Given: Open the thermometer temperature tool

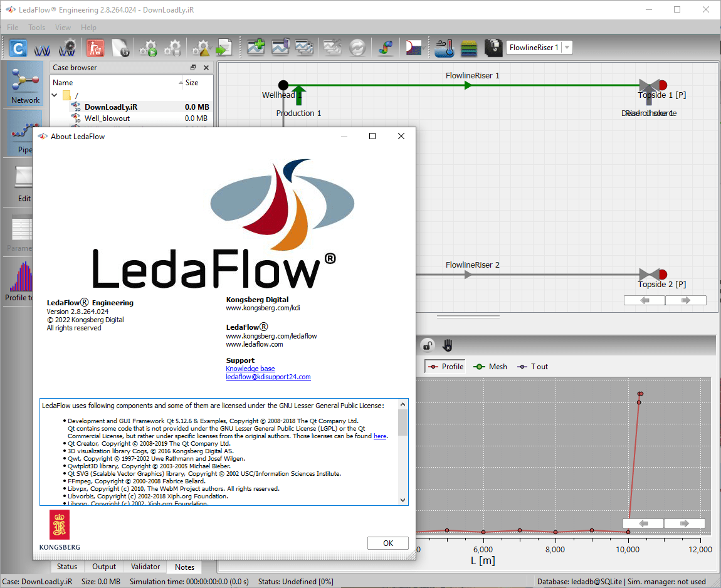Looking at the screenshot, I should click(x=444, y=47).
